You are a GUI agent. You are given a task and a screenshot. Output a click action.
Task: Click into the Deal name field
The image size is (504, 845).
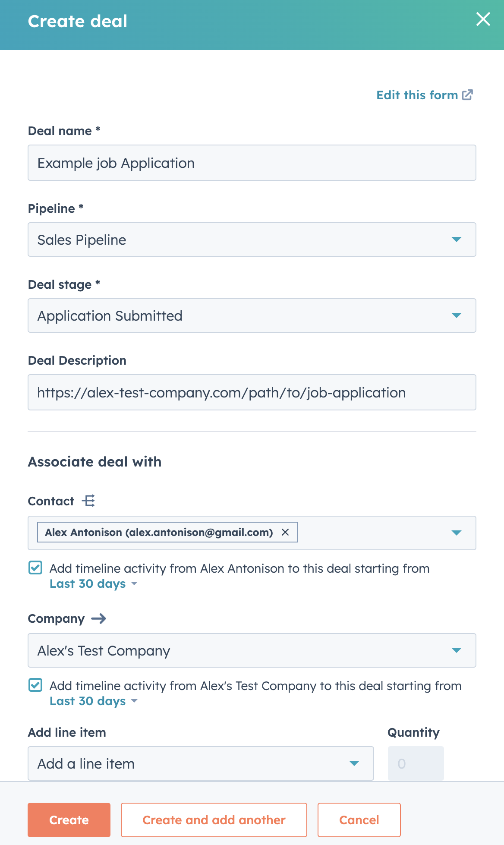(x=252, y=163)
